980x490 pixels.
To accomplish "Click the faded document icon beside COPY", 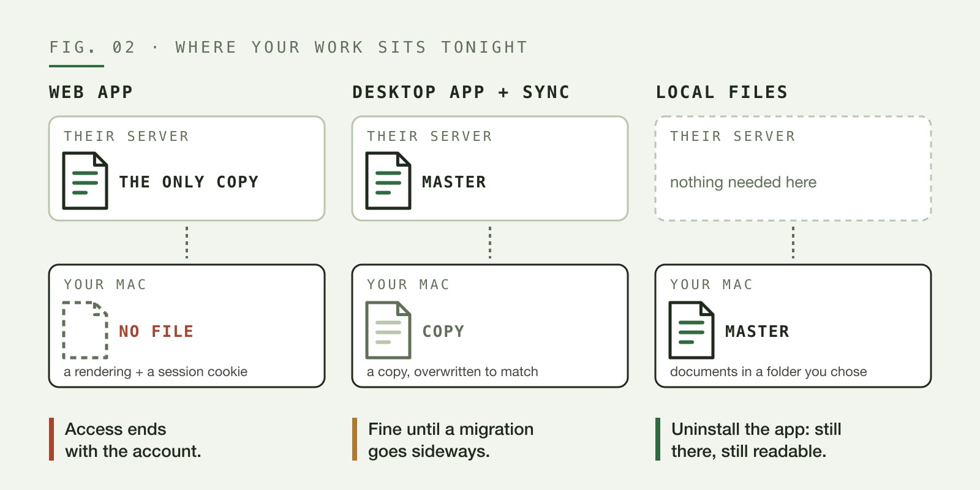I will click(x=388, y=330).
